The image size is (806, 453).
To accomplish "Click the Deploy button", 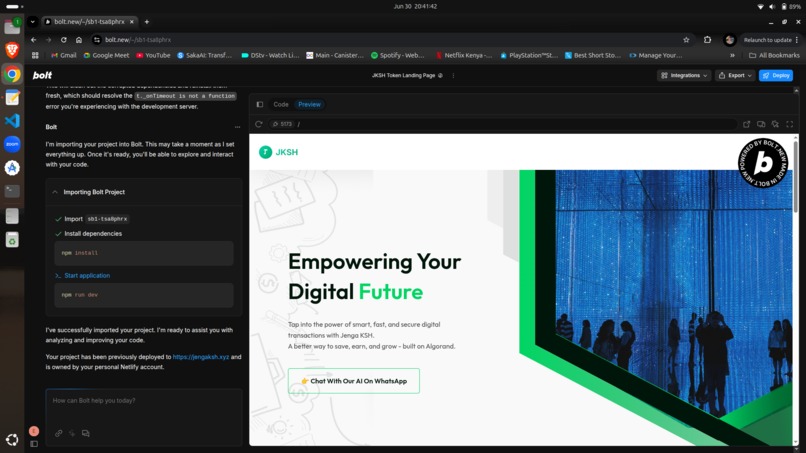I will point(776,75).
